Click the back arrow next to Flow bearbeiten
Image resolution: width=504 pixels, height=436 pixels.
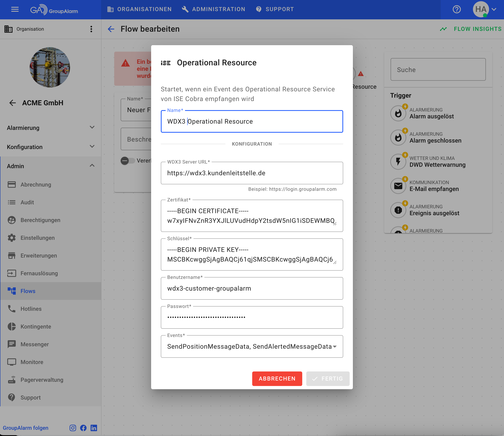(x=111, y=29)
